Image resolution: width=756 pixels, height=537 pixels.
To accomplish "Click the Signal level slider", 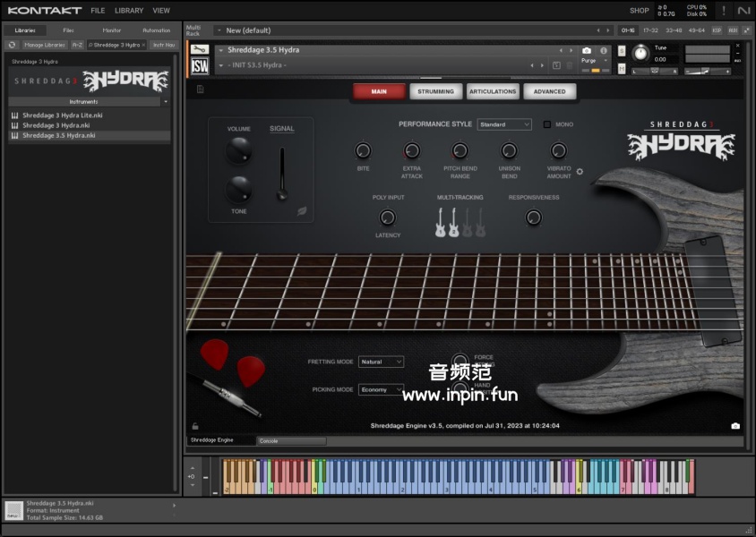I will (281, 175).
